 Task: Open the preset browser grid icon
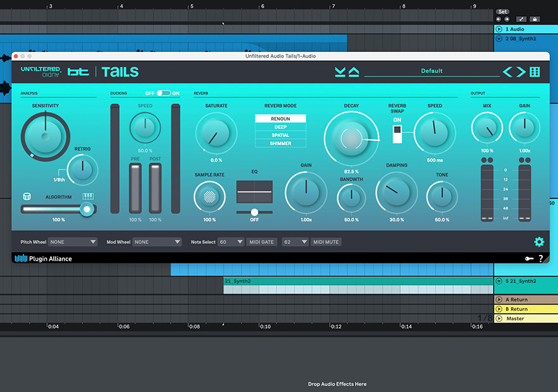click(x=535, y=72)
